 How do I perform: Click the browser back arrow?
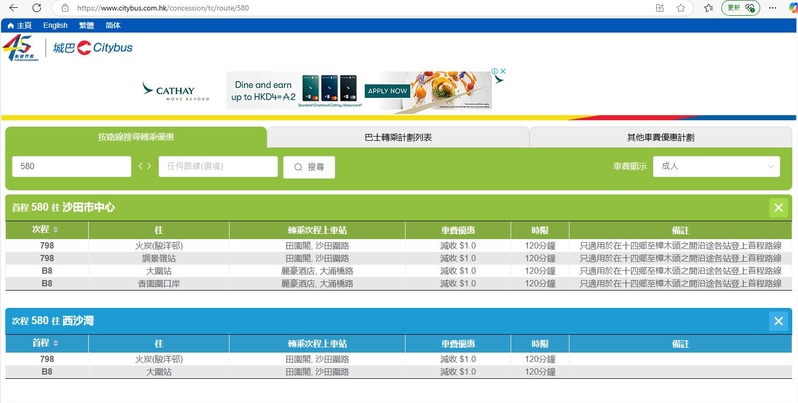click(13, 7)
